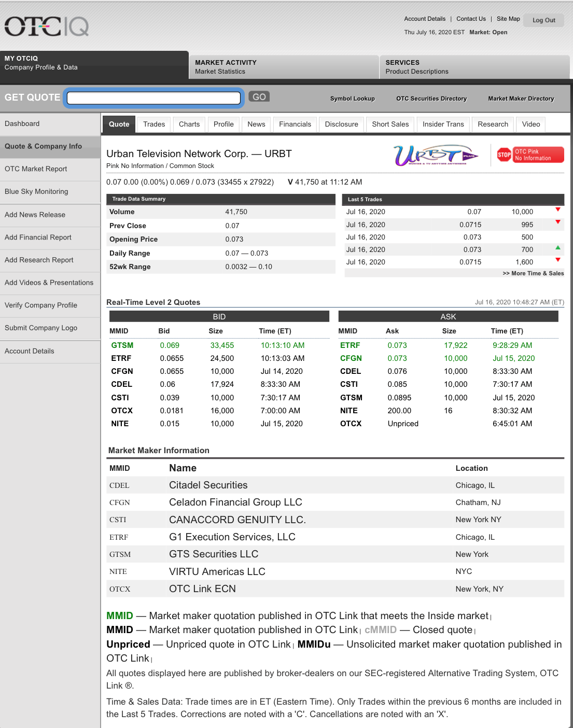Open the Market Maker Directory link
The image size is (573, 728).
pyautogui.click(x=521, y=99)
